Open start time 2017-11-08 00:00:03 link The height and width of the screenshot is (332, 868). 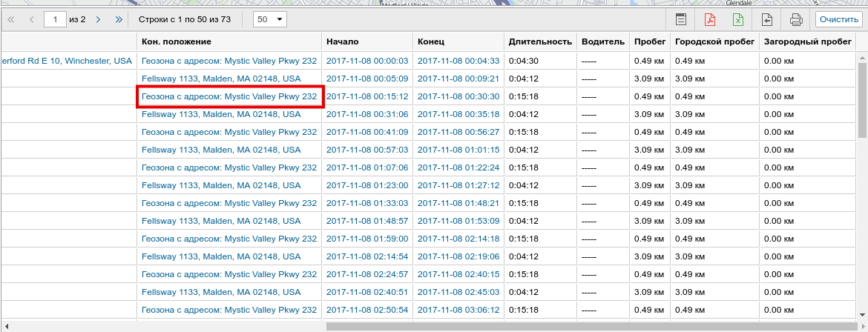[x=367, y=61]
